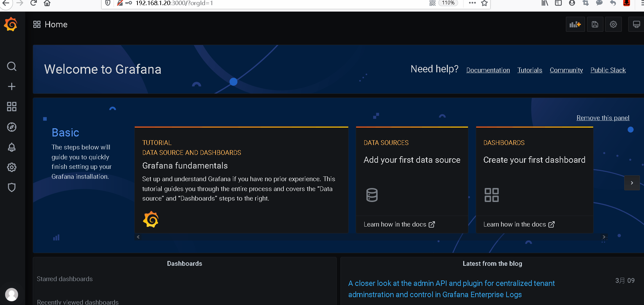Open the Community link
The width and height of the screenshot is (644, 305).
click(x=566, y=70)
